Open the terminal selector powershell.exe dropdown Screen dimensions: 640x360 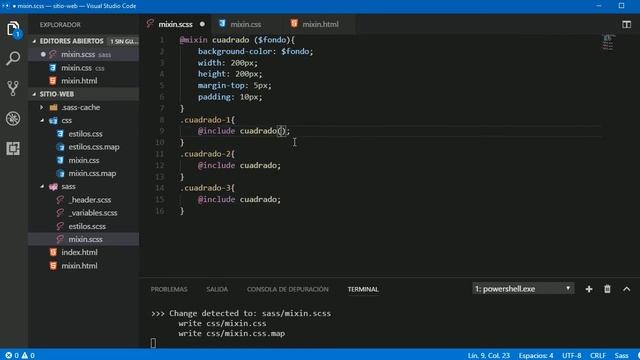click(523, 289)
